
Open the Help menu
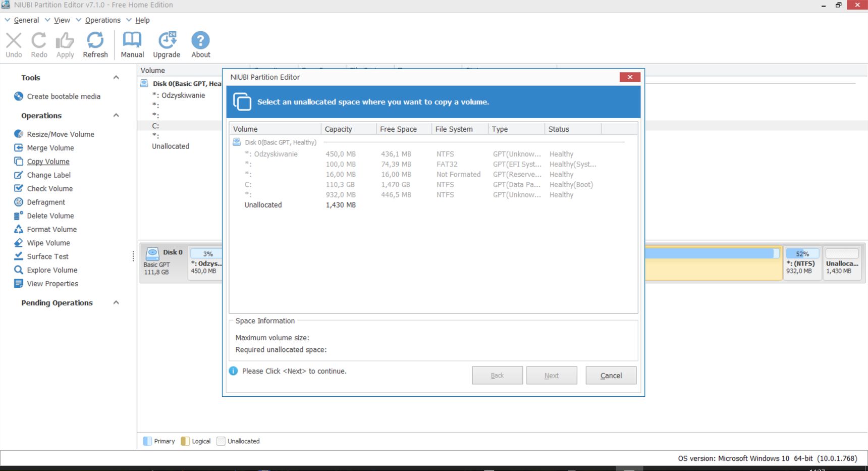pos(142,20)
